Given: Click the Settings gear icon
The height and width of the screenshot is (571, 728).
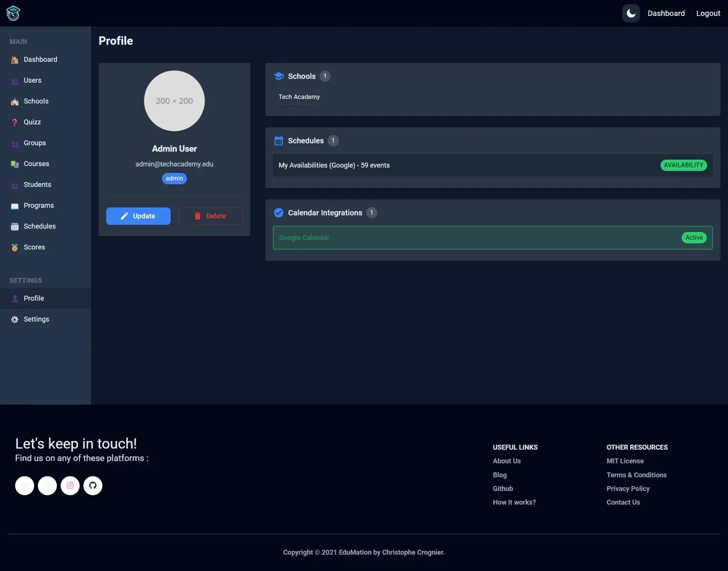Looking at the screenshot, I should pos(15,319).
